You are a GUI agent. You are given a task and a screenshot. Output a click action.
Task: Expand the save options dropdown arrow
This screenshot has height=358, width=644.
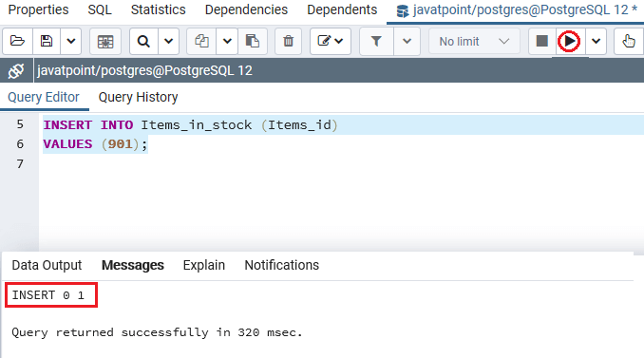pos(70,41)
